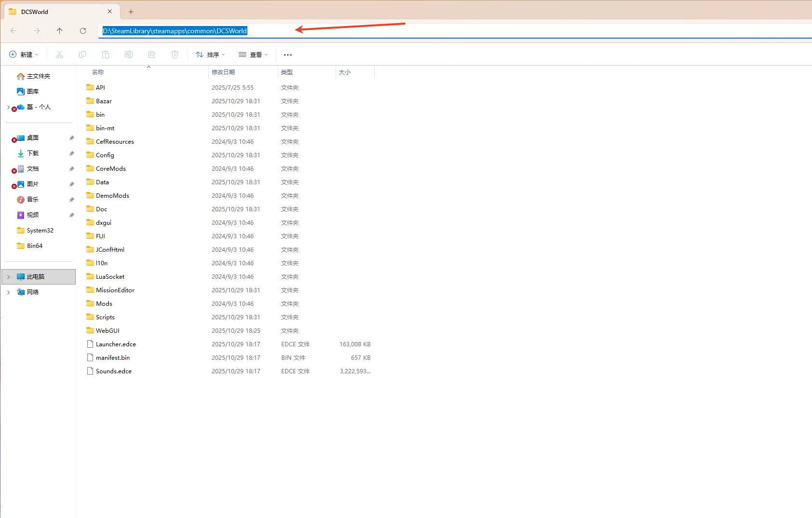This screenshot has width=812, height=518.
Task: Select the CefResources folder
Action: pyautogui.click(x=115, y=142)
